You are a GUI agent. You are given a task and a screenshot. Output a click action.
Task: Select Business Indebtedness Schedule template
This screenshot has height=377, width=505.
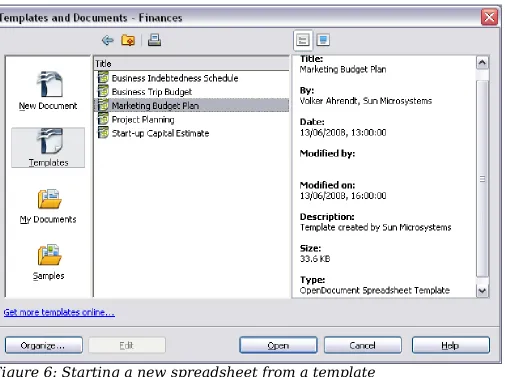coord(192,78)
